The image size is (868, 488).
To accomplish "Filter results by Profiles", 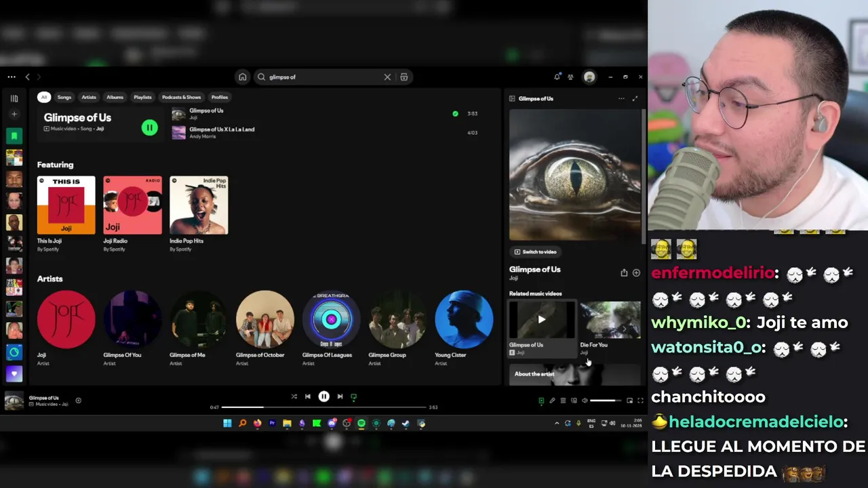I will [220, 97].
